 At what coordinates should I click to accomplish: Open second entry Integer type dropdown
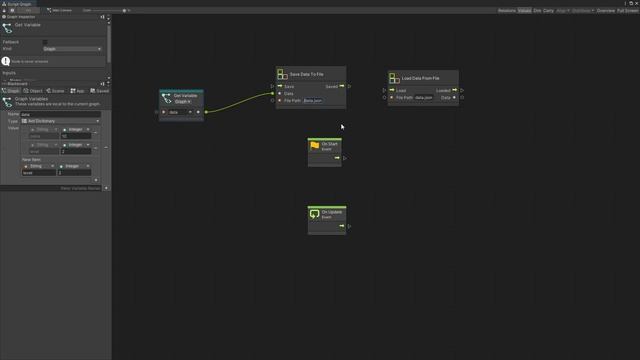[76, 145]
